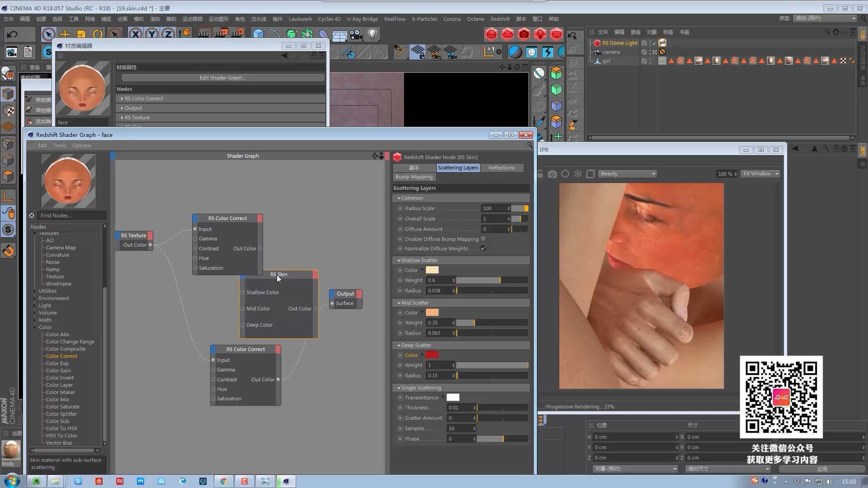Screen dimensions: 868x488
Task: Enable Disable Diffuse Bump Mapping checkbox
Action: click(483, 239)
